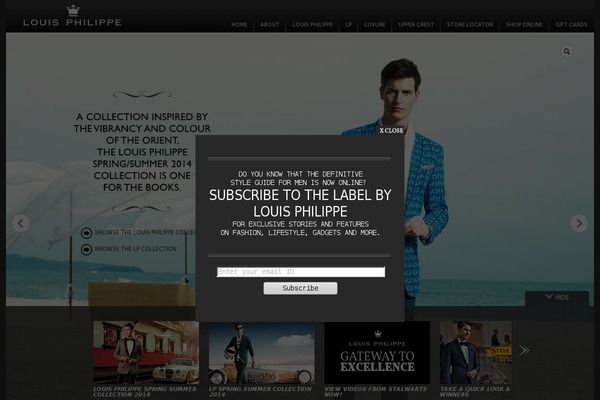Follow Browse the Louis Philippe Collection link
This screenshot has width=600, height=400.
pyautogui.click(x=145, y=233)
